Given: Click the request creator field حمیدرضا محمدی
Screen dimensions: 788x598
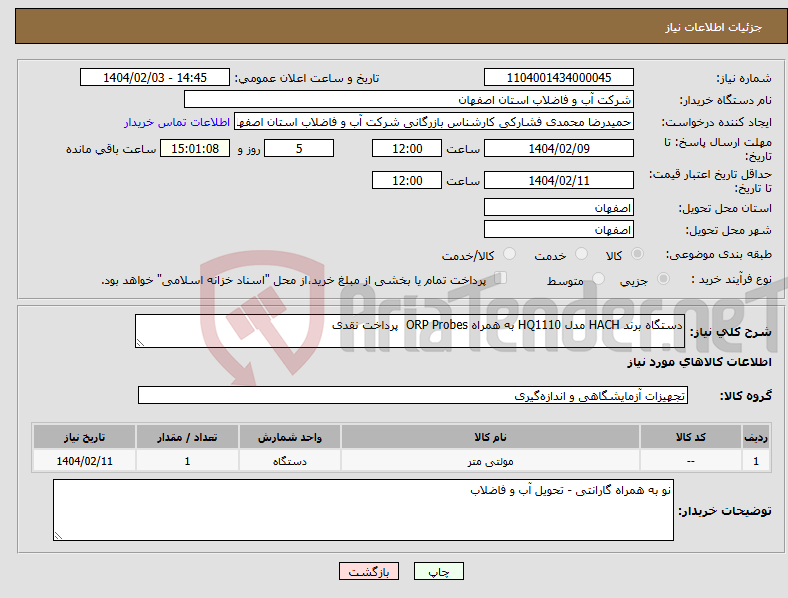Looking at the screenshot, I should pyautogui.click(x=434, y=122).
